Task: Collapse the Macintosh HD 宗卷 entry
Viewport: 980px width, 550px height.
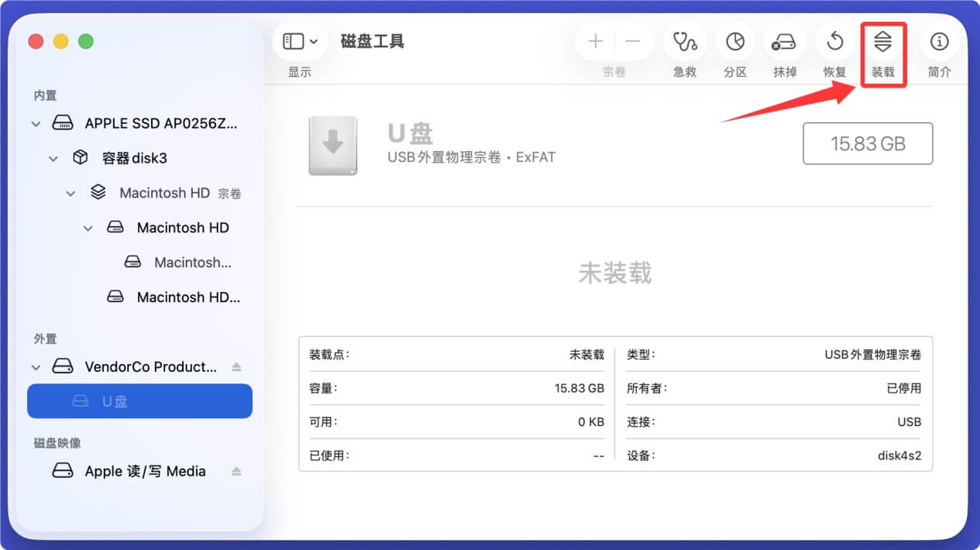Action: [70, 192]
